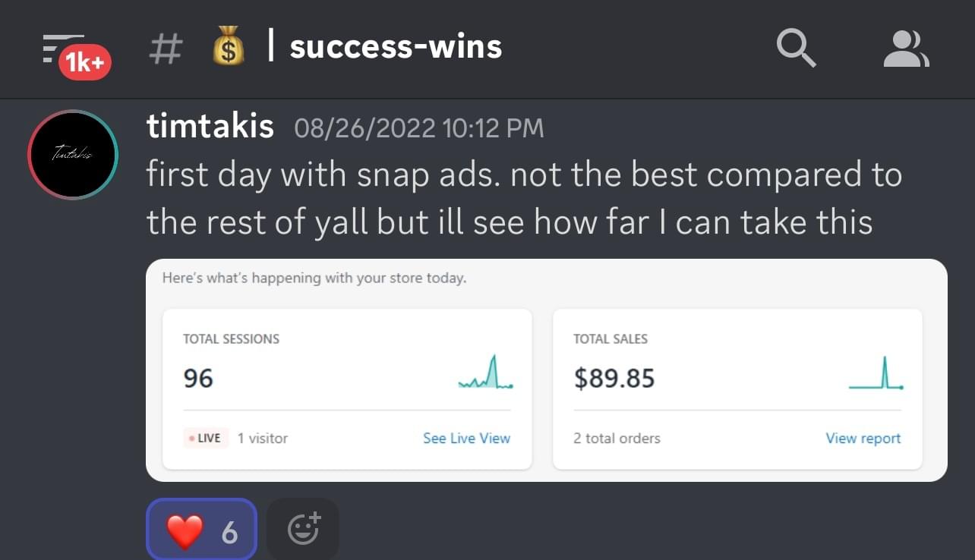Click the Total Sessions sparkline chart
Screen dimensions: 975x560
point(486,373)
